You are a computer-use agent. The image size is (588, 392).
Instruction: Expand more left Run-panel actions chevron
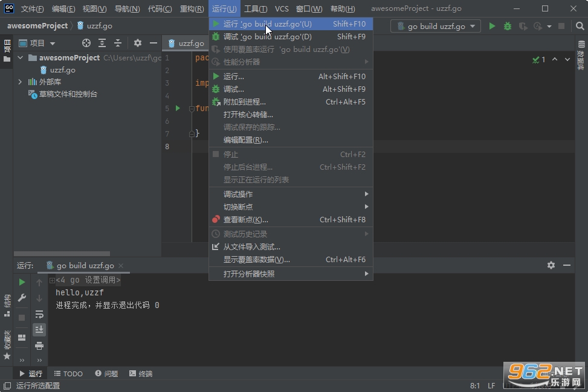22,361
